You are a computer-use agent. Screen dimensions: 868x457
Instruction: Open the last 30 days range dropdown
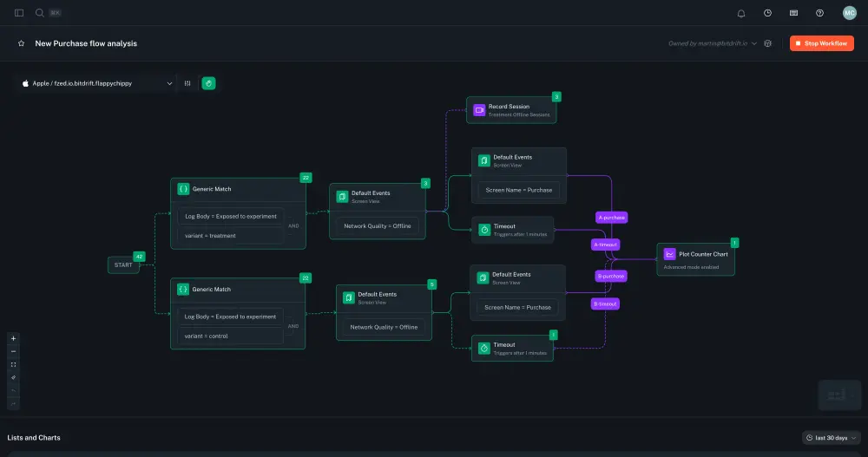coord(831,438)
